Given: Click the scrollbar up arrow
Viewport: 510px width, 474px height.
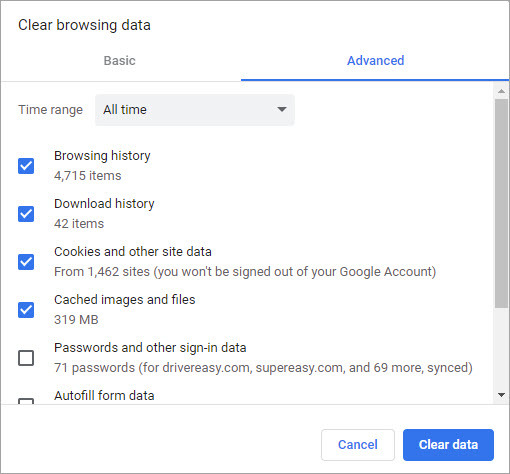Looking at the screenshot, I should [501, 91].
